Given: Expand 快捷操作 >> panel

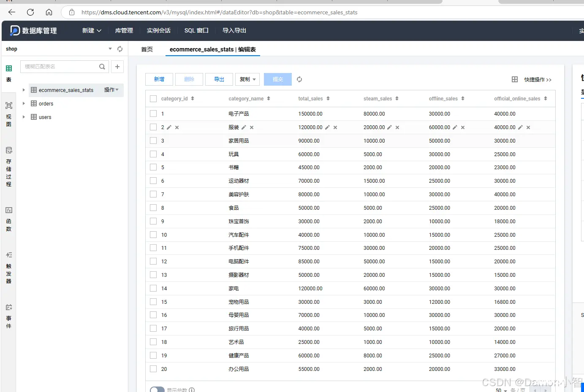Looking at the screenshot, I should (538, 80).
